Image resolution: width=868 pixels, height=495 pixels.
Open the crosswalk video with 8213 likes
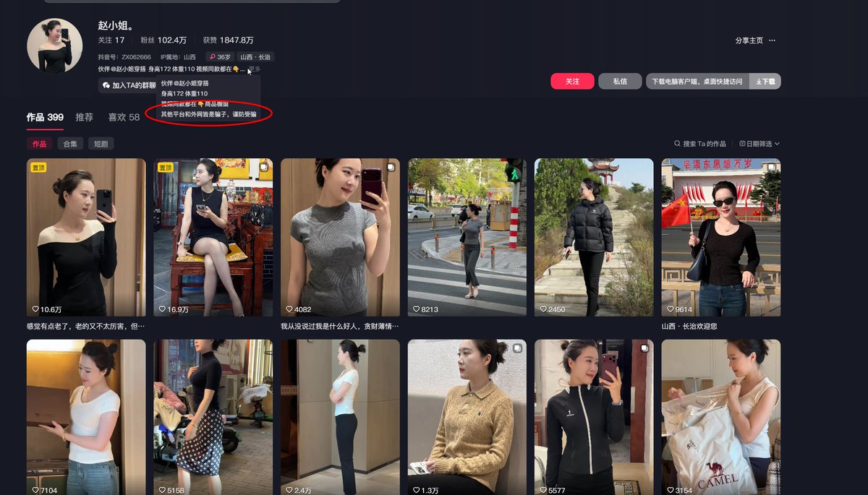tap(467, 237)
